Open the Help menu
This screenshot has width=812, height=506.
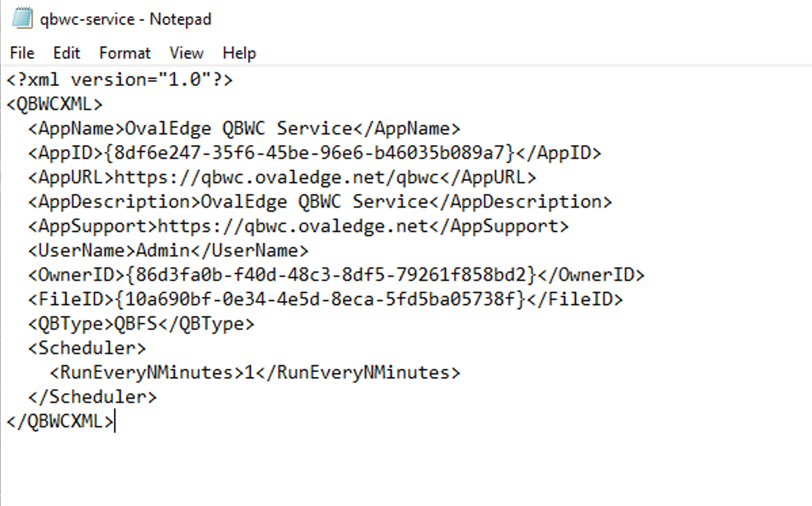pos(239,53)
